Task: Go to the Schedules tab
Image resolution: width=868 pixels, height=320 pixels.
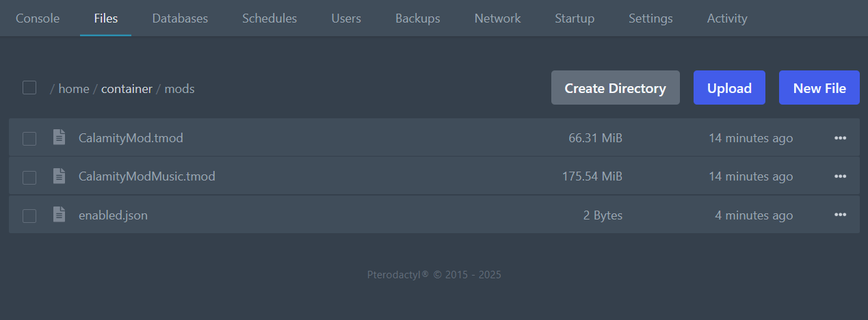Action: (269, 18)
